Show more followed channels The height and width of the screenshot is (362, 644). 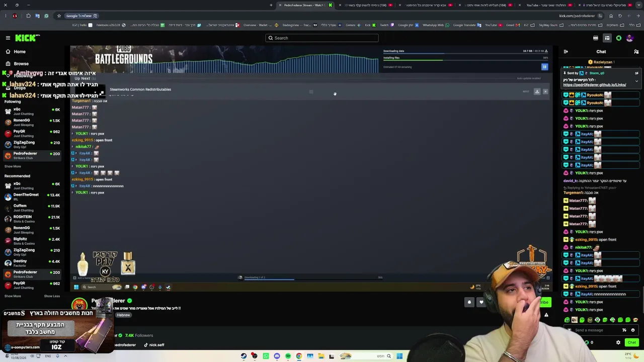tap(13, 166)
